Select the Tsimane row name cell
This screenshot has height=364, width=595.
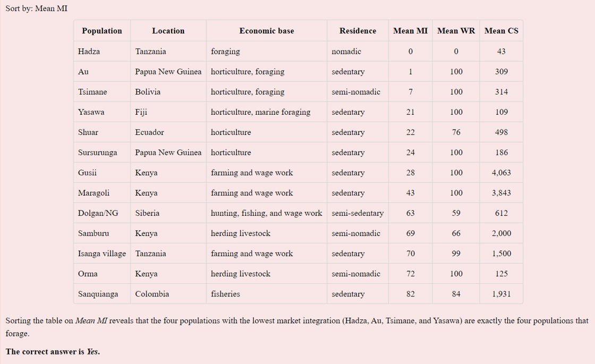[x=92, y=92]
